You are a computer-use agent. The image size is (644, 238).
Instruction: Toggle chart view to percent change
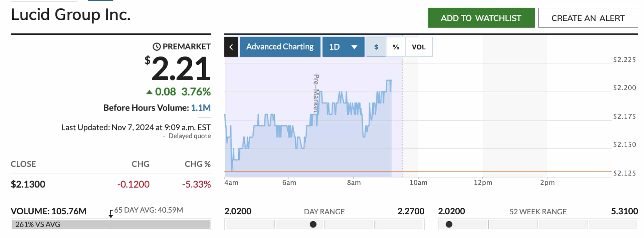(x=396, y=47)
